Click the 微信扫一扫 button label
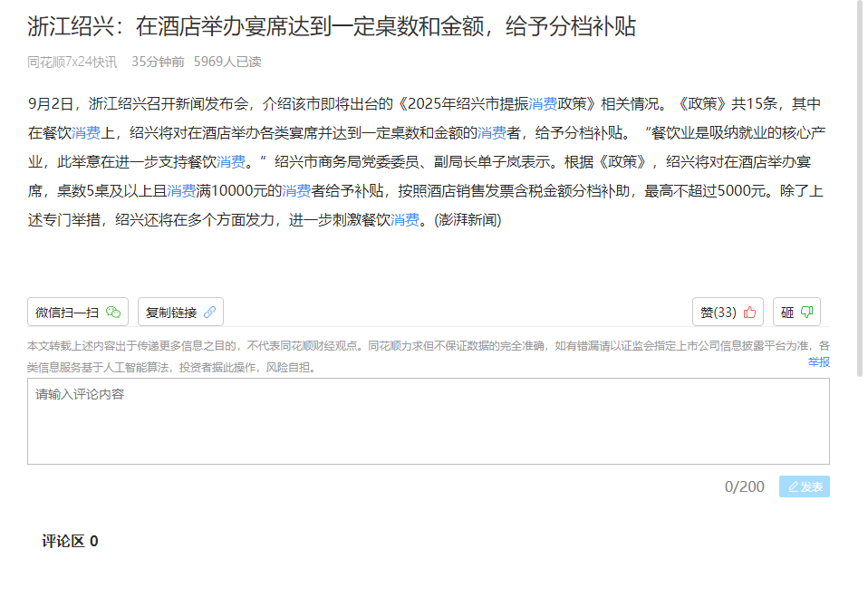 pos(67,313)
